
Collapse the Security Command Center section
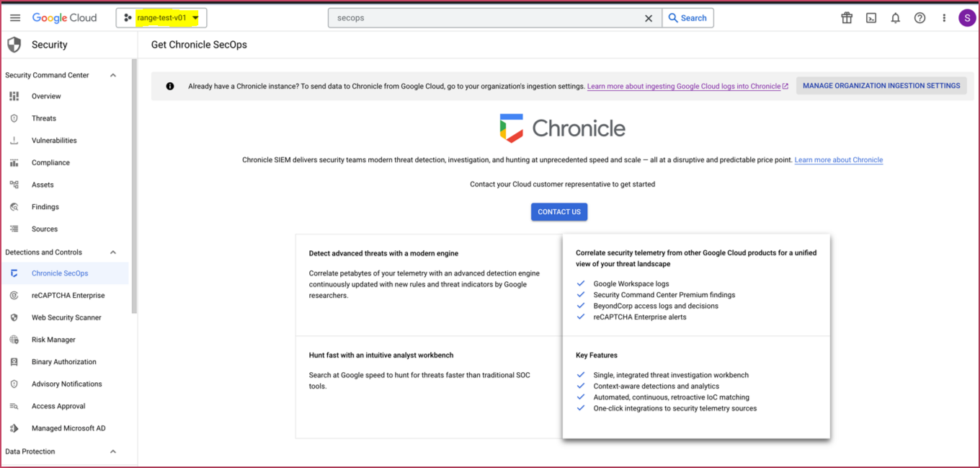tap(113, 75)
